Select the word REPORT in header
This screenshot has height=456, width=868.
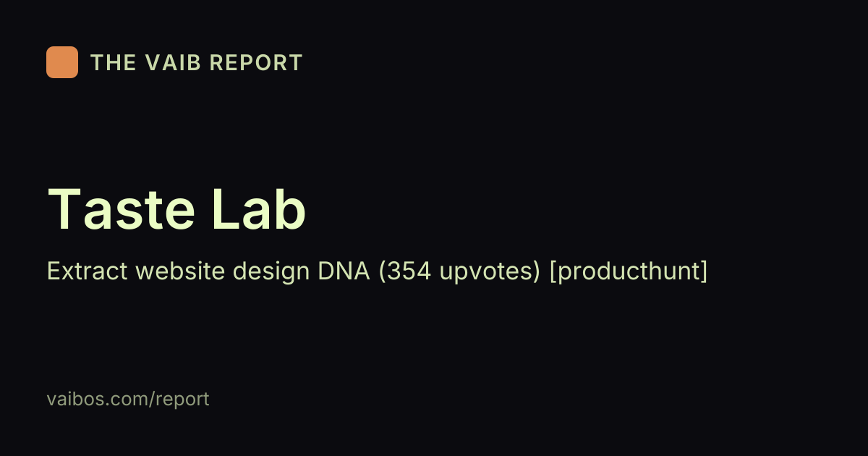(x=256, y=63)
